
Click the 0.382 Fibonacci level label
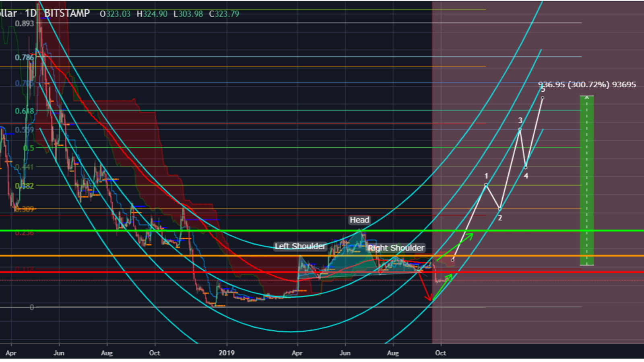click(25, 186)
